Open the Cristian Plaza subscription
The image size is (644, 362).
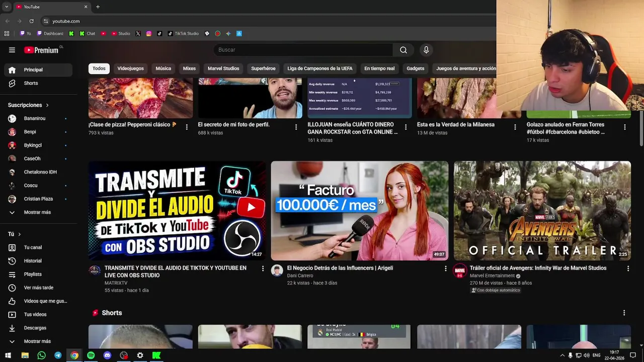(38, 199)
